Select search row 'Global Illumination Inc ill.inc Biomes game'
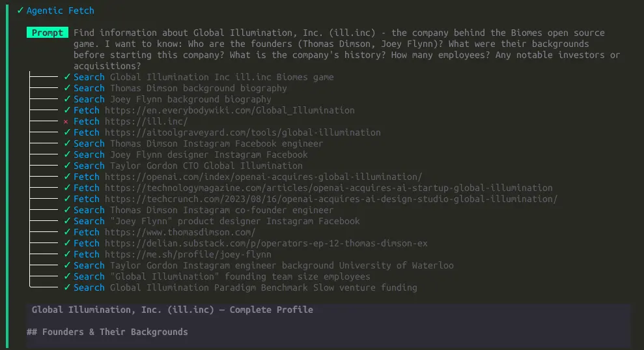 click(x=204, y=77)
